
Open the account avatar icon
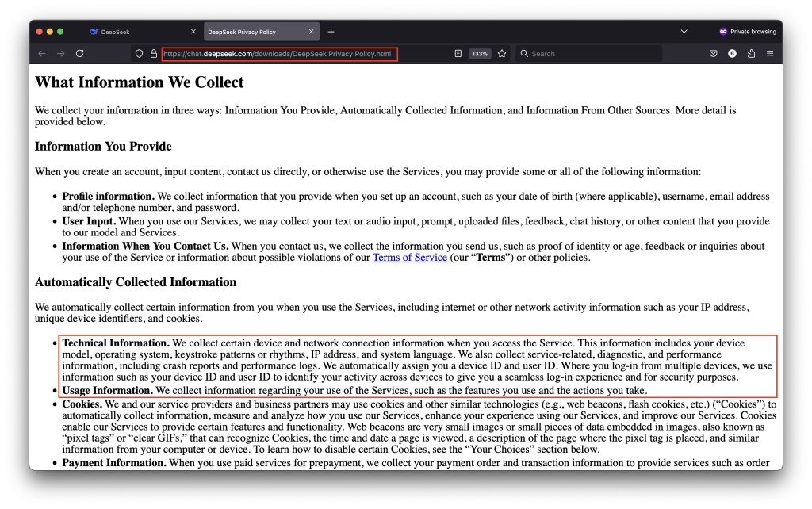tap(732, 54)
